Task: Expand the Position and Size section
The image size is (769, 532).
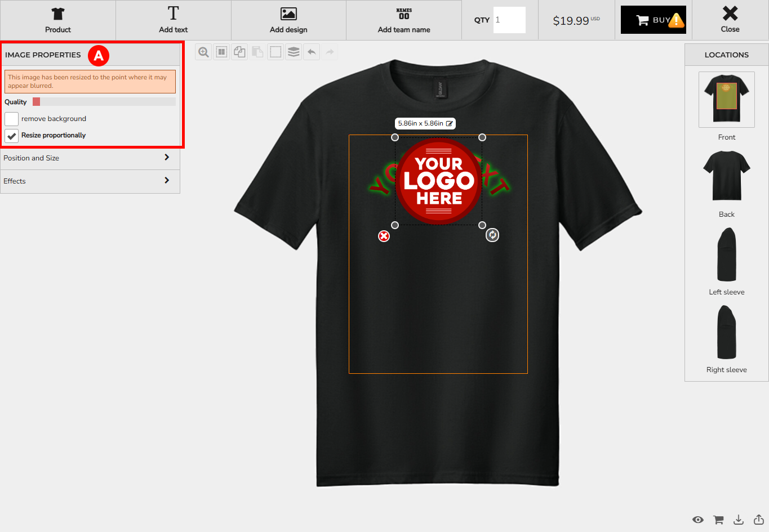Action: (90, 158)
